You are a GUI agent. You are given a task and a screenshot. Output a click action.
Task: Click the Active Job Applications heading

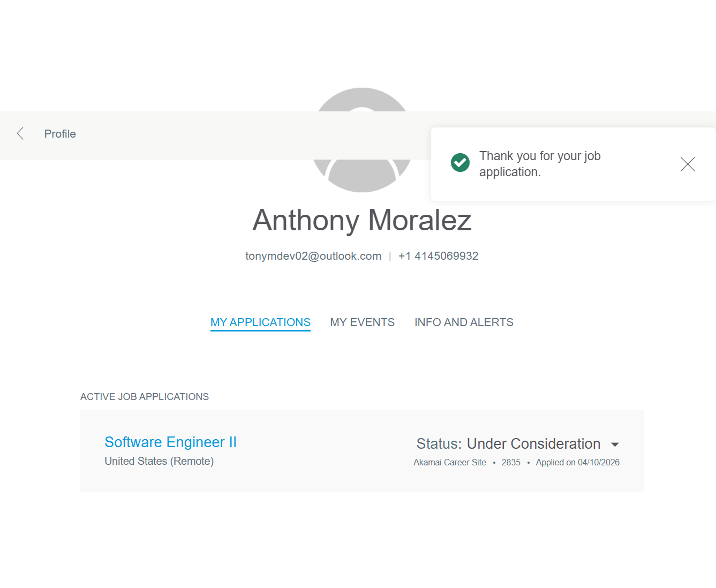pos(145,397)
